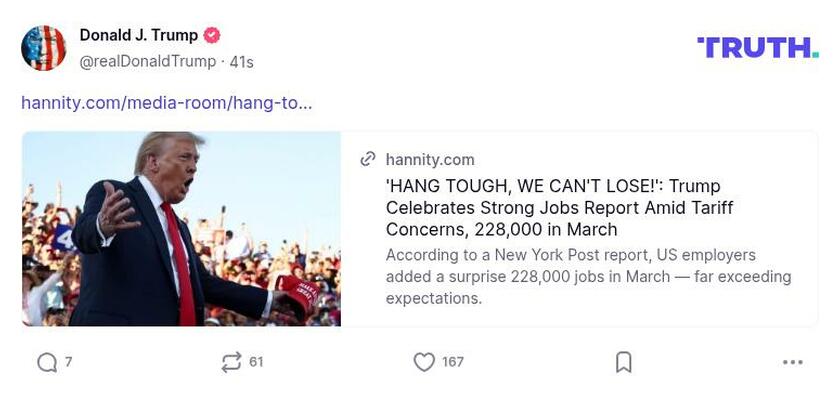Click the rally photo thumbnail
Viewport: 840px width, 406px height.
[x=181, y=229]
